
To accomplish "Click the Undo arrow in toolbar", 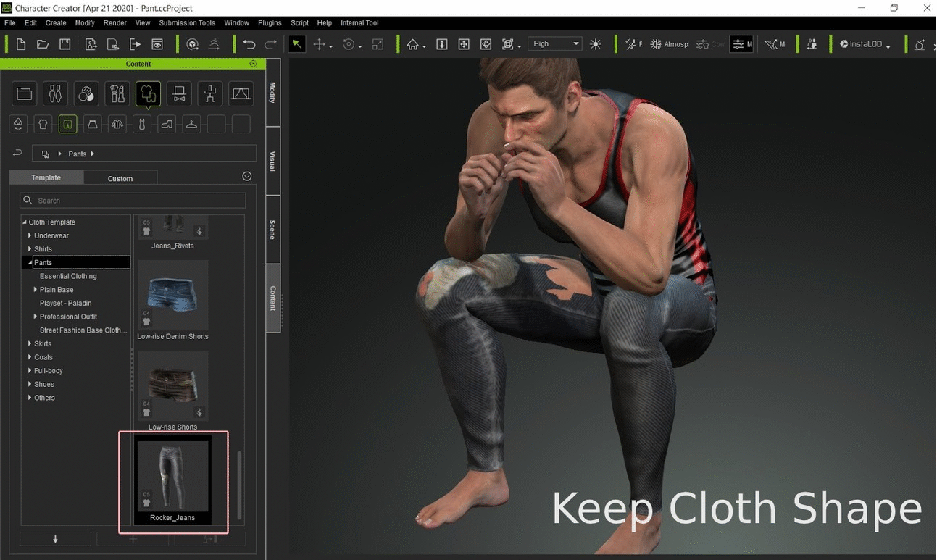I will pos(249,44).
